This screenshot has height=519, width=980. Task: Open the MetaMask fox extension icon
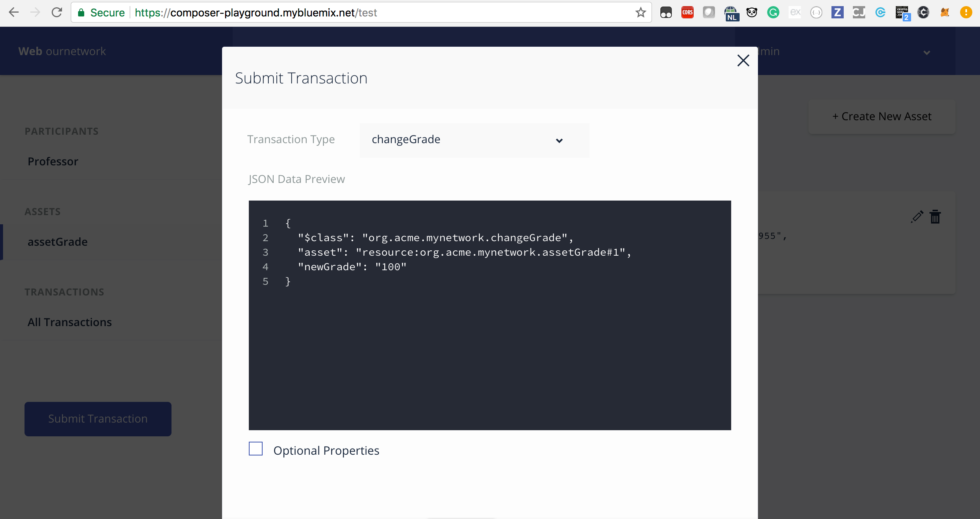point(944,12)
